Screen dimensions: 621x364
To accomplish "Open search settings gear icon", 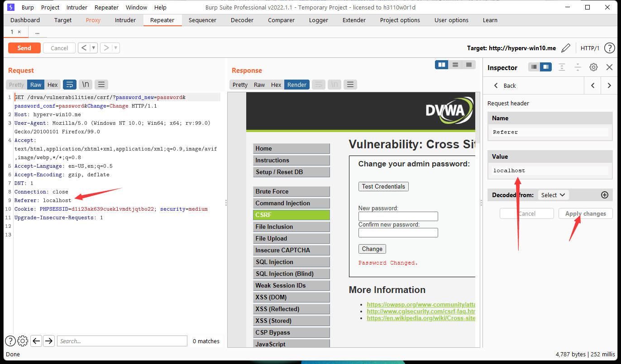I will pos(23,341).
